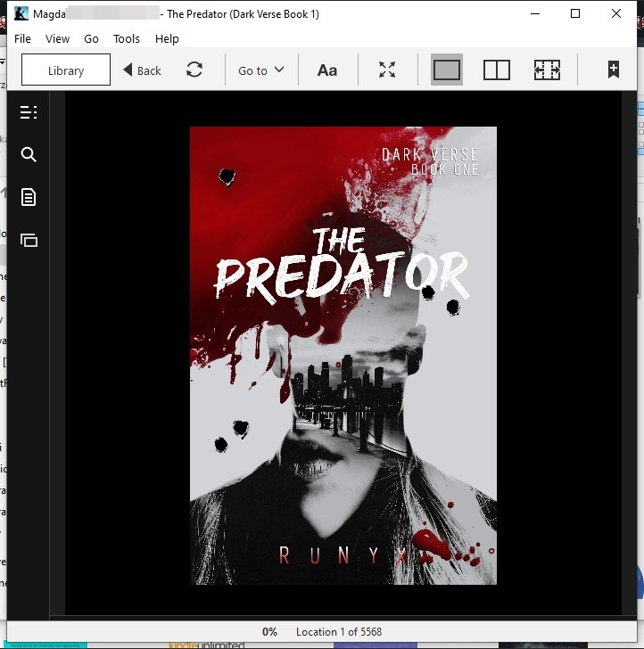
Task: Open the View menu
Action: pos(58,39)
